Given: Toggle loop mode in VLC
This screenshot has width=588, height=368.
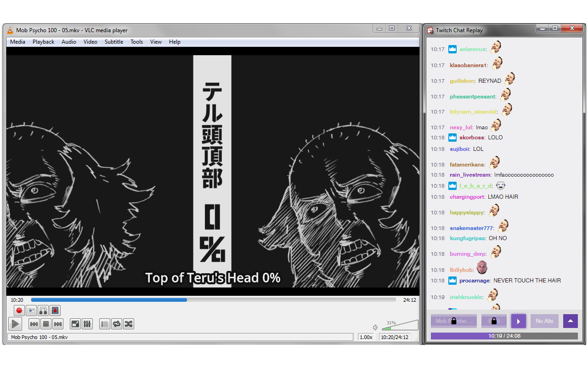Looking at the screenshot, I should point(117,324).
